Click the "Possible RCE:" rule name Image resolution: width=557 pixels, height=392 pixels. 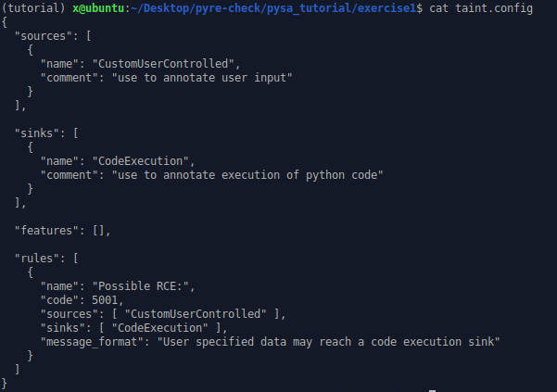(140, 285)
